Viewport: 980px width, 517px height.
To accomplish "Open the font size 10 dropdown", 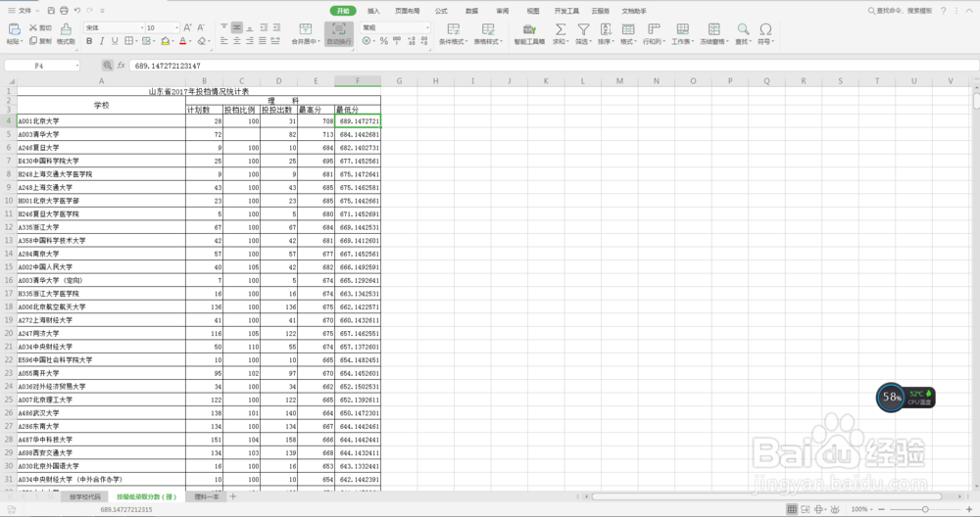I will (x=176, y=27).
